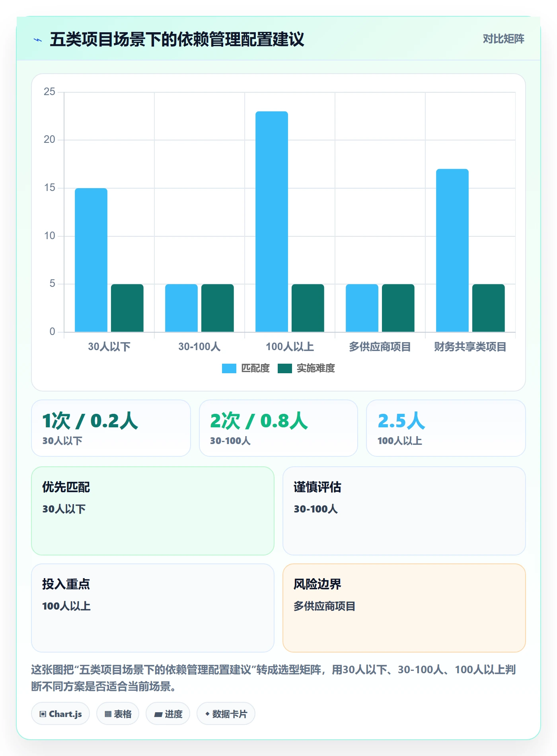Select the 风险边界 matrix card
This screenshot has width=557, height=756.
(x=404, y=608)
